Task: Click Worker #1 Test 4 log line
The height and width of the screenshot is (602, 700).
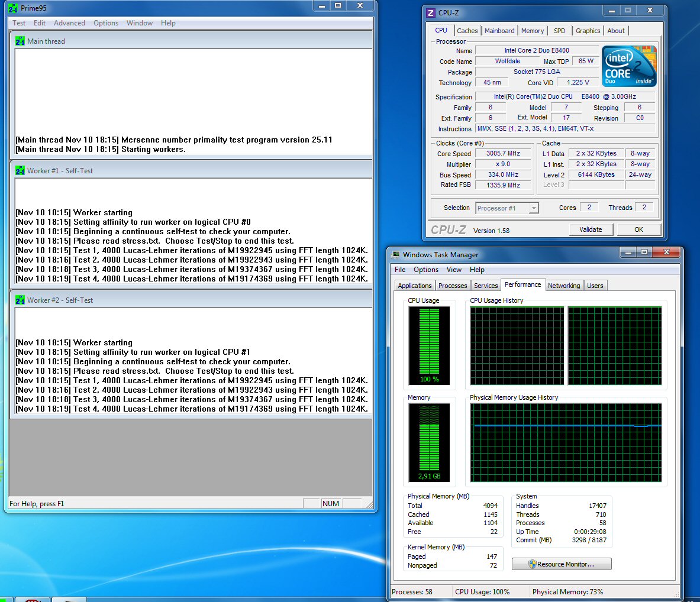Action: 192,279
